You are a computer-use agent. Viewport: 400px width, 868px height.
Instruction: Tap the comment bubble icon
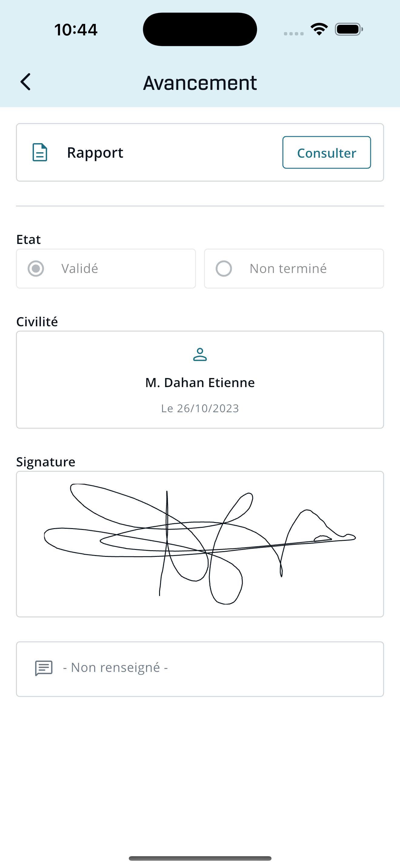(44, 668)
